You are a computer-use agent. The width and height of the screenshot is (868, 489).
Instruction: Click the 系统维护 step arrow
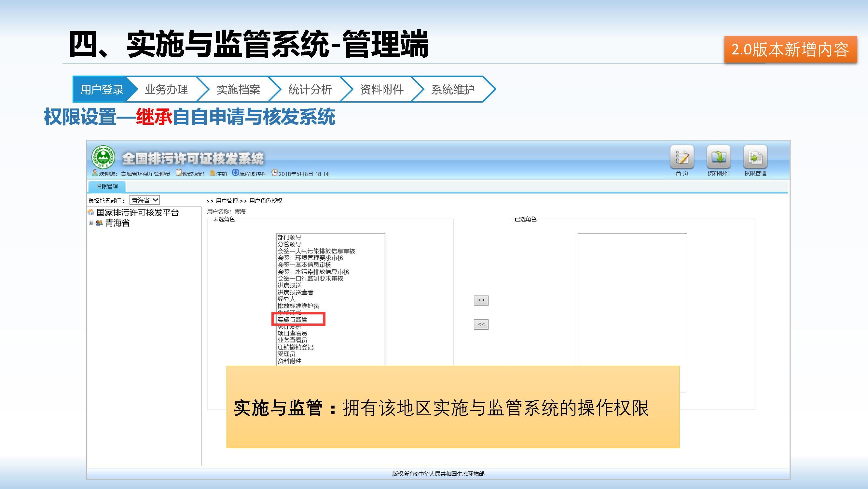coord(452,89)
